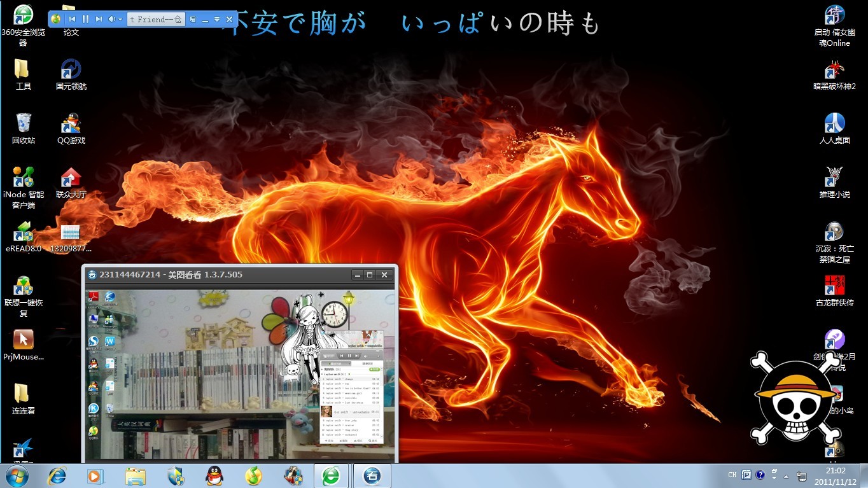Open 推理小说 desktop shortcut
868x488 pixels.
coord(834,183)
